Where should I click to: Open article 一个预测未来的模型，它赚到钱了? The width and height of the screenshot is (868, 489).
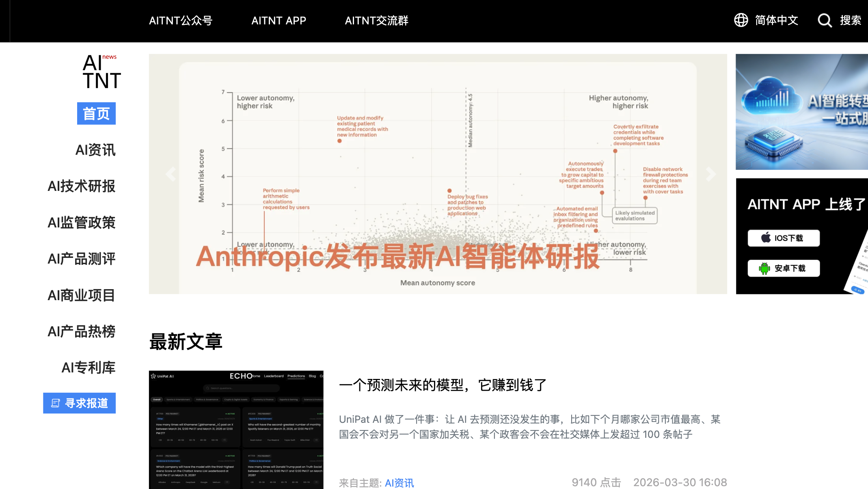(443, 385)
